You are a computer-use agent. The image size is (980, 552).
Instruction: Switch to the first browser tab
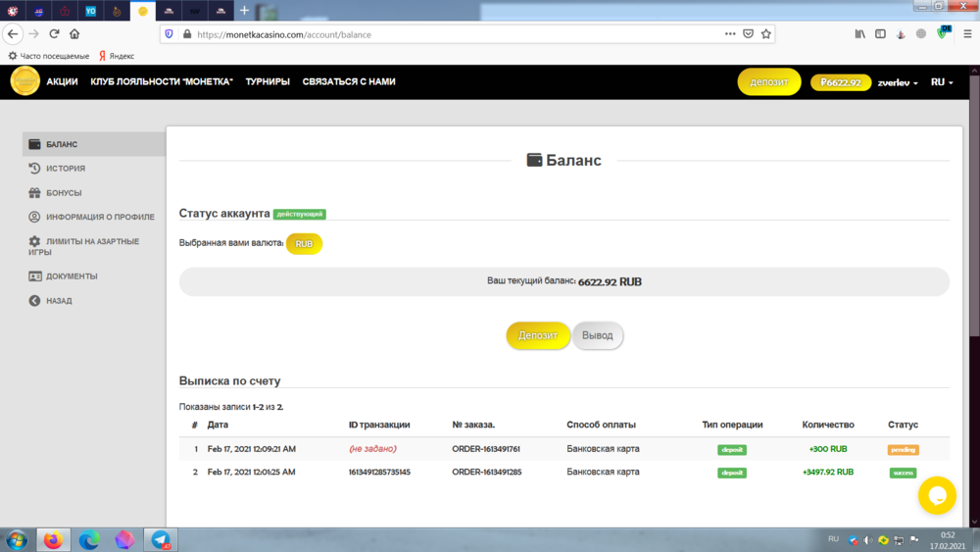pyautogui.click(x=13, y=11)
